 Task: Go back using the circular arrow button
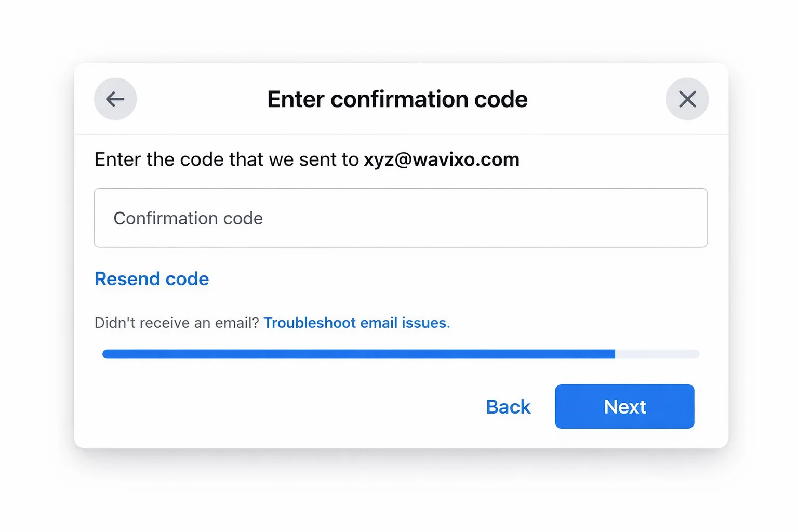[x=115, y=99]
